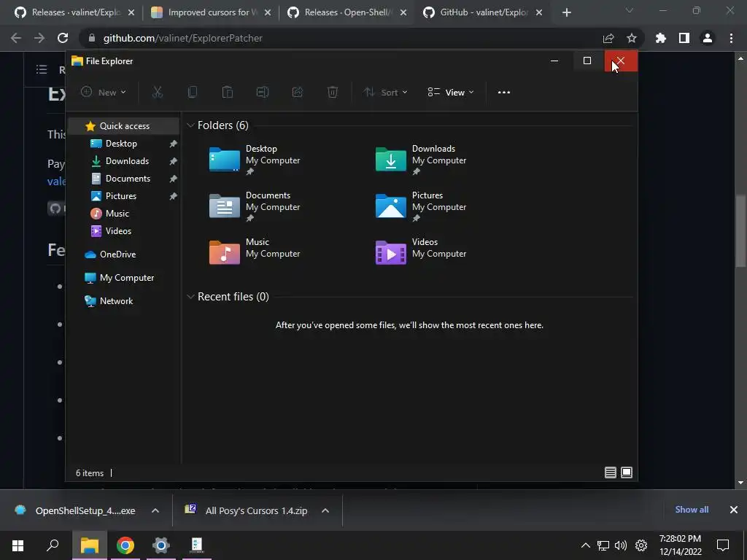Reload the GitHub page
Image resolution: width=747 pixels, height=560 pixels.
click(x=63, y=38)
